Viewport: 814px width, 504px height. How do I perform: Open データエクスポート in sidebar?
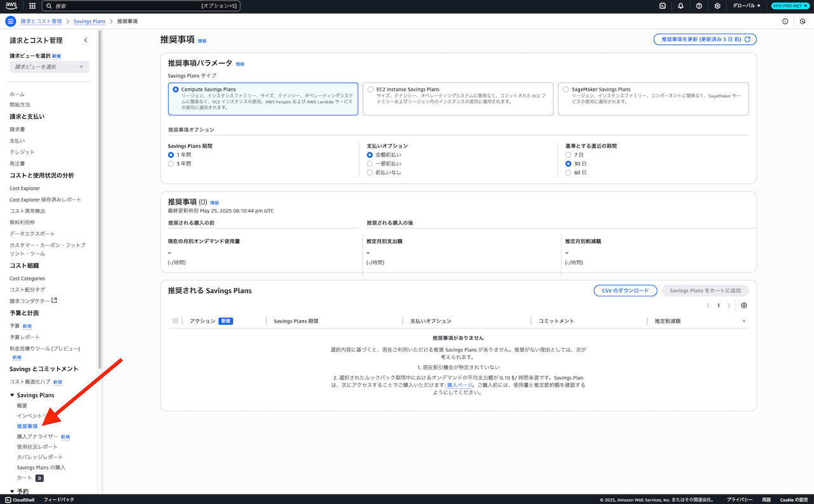coord(32,233)
